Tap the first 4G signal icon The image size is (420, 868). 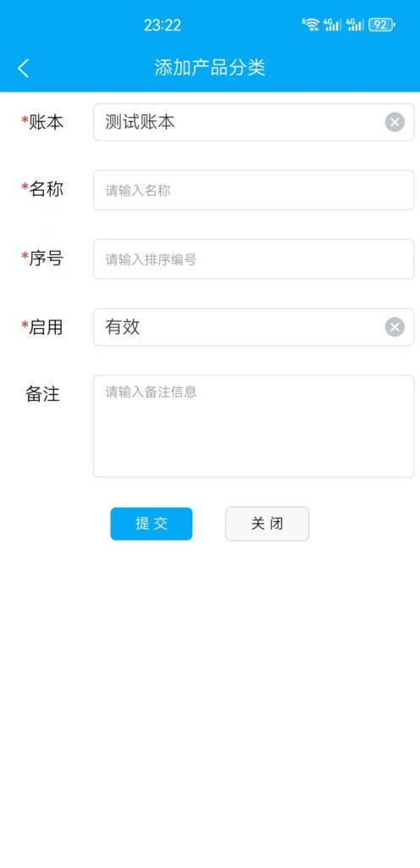tap(333, 25)
